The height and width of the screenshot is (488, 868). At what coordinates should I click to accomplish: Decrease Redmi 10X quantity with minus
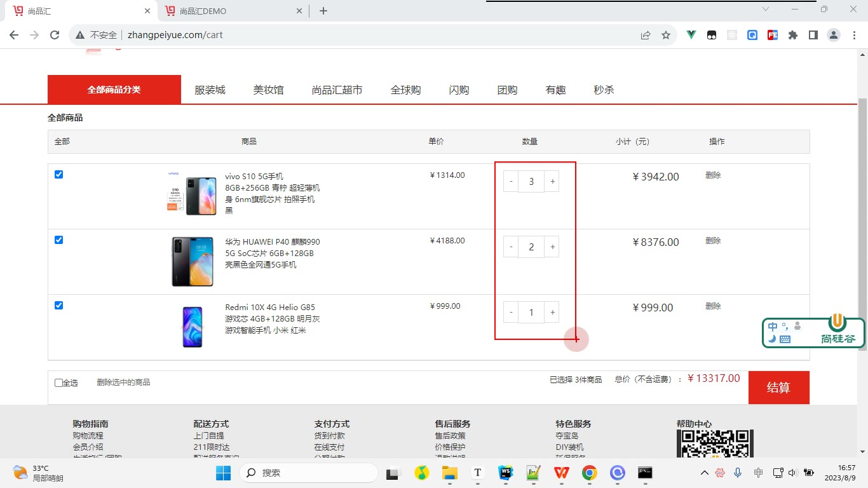pos(511,313)
